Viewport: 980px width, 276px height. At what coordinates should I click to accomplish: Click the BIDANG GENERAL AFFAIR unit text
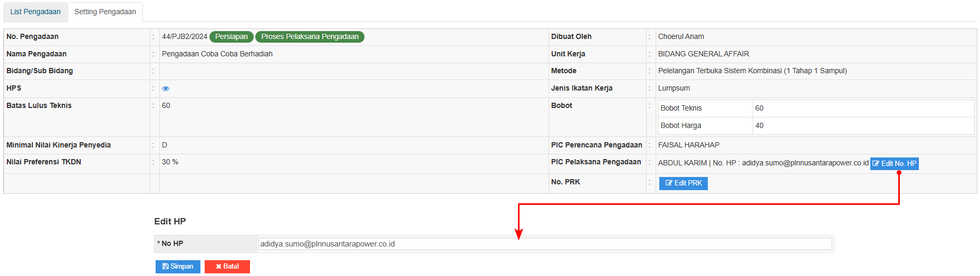pos(704,54)
